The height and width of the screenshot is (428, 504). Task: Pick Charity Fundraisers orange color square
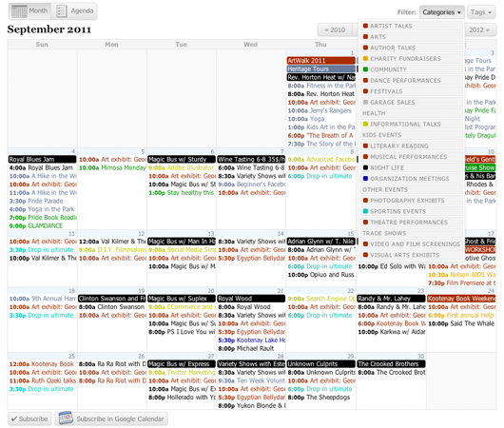(x=365, y=59)
